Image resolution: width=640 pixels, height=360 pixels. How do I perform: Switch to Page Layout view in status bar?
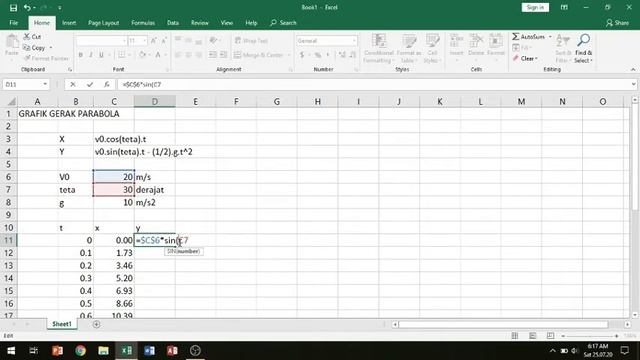tap(533, 336)
